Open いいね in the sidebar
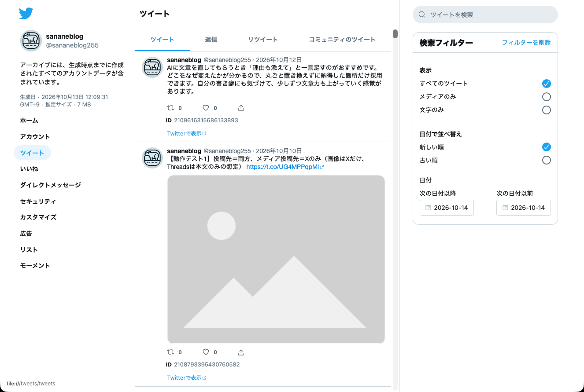 [x=29, y=169]
